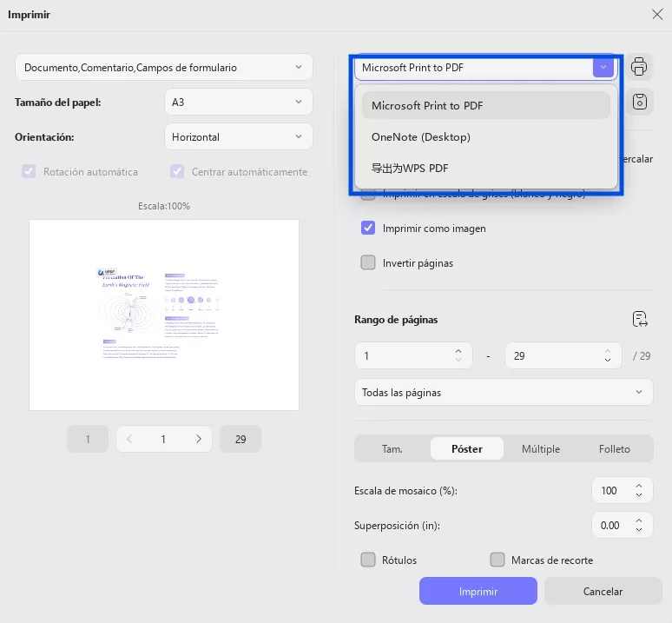Screen dimensions: 672x623
Task: Click the Cancelar button
Action: tap(603, 591)
